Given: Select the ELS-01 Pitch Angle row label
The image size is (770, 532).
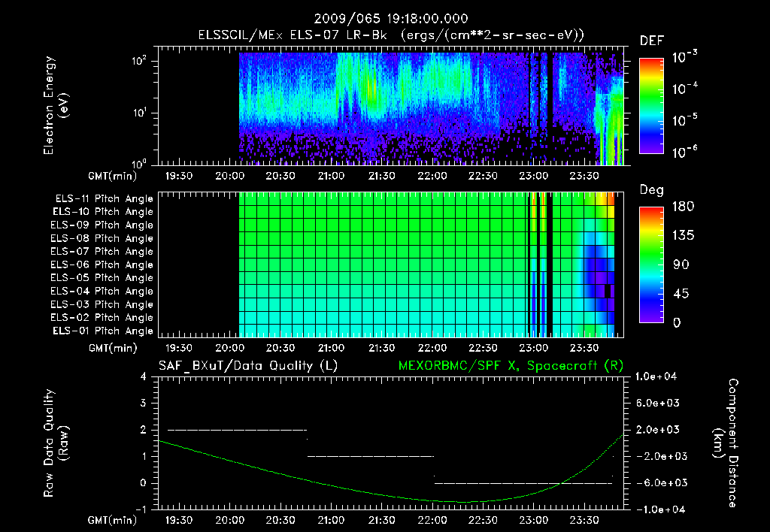Looking at the screenshot, I should point(103,331).
